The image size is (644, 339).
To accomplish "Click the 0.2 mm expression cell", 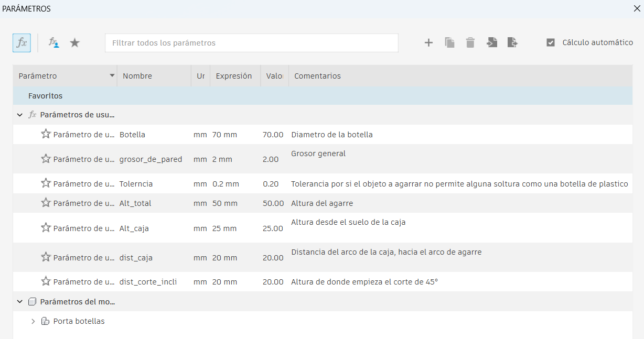I will point(226,184).
